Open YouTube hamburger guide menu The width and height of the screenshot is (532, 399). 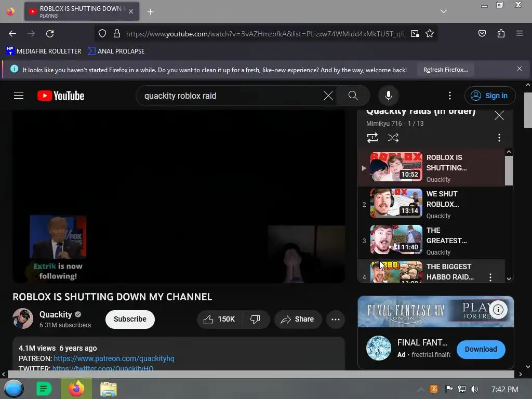[19, 96]
